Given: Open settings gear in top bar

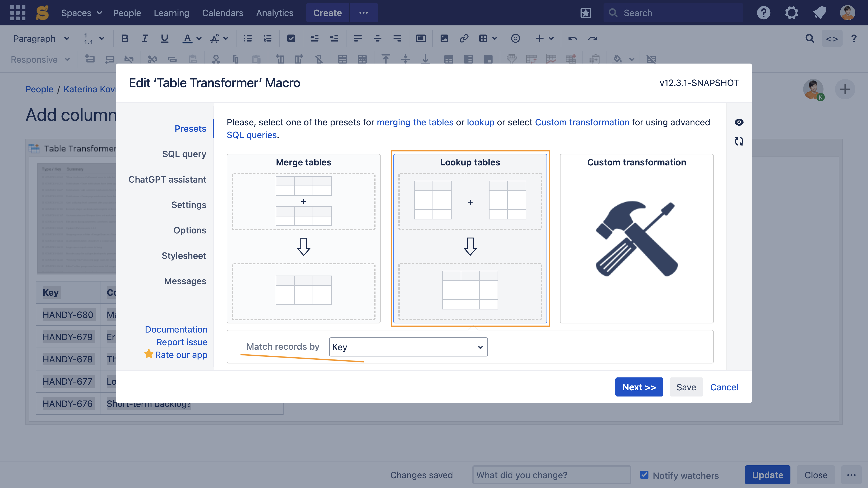Looking at the screenshot, I should click(791, 13).
